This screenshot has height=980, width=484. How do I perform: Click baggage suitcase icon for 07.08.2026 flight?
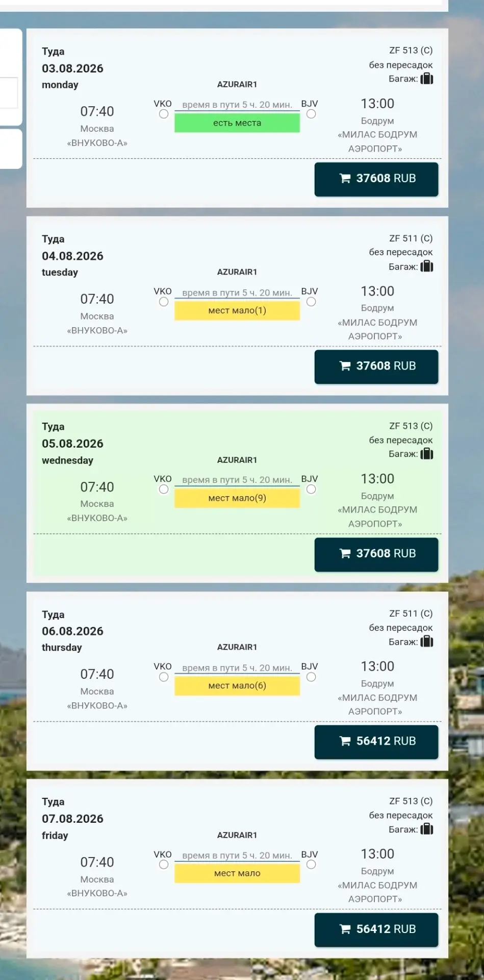click(427, 829)
